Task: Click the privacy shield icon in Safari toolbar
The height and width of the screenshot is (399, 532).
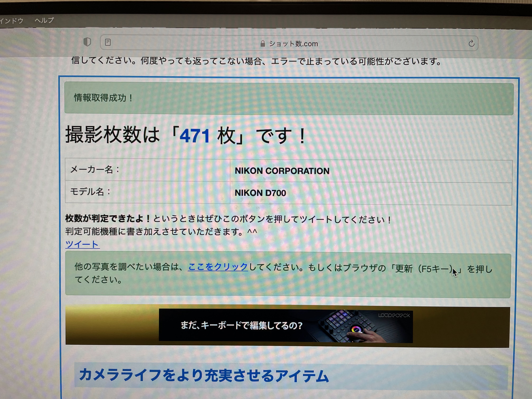Action: pos(87,42)
